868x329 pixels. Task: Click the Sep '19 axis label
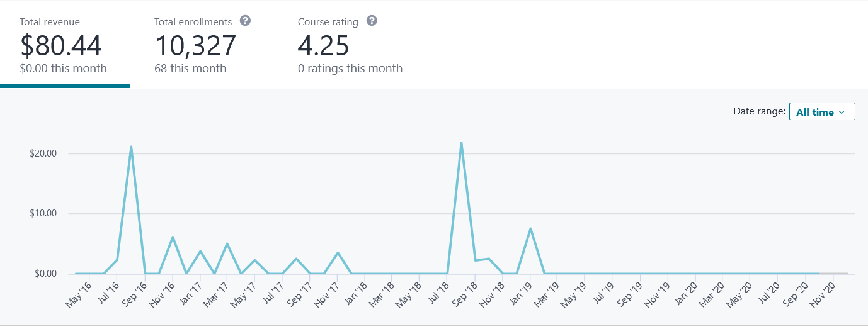[x=629, y=294]
